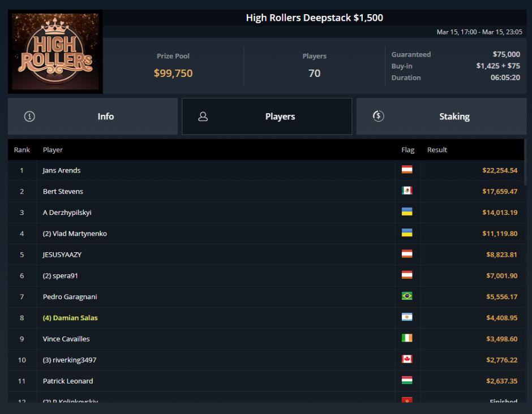Screen dimensions: 532x414
Task: Click Jans Arends' country flag
Action: coord(407,170)
